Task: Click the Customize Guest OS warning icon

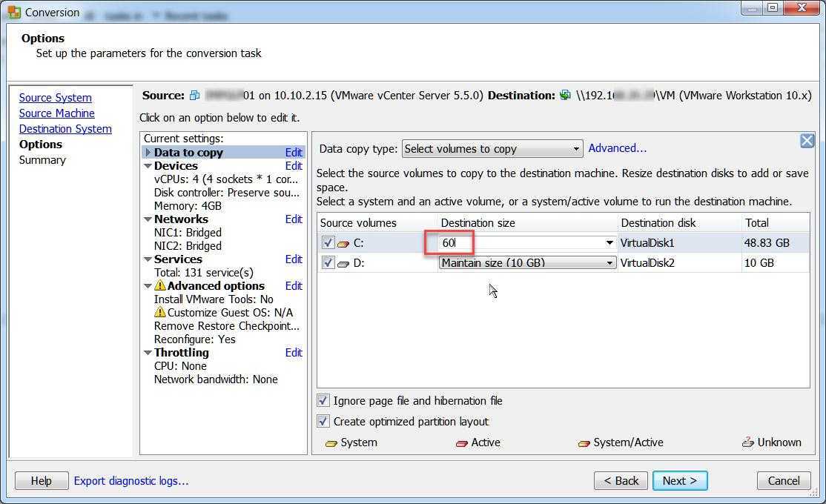Action: click(160, 312)
